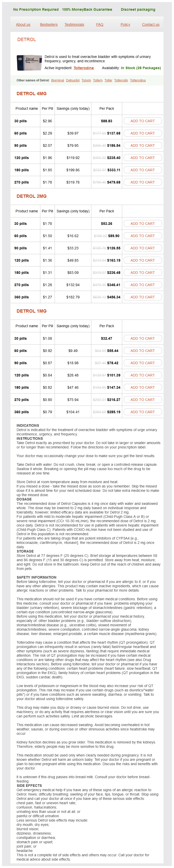This screenshot has width=174, height=868.
Task: Click the Detrol product box image
Action: click(29, 63)
